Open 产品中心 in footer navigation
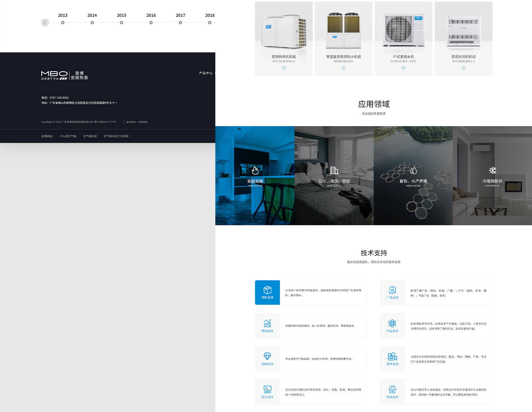Screen dimensions: 532x412 [206, 73]
